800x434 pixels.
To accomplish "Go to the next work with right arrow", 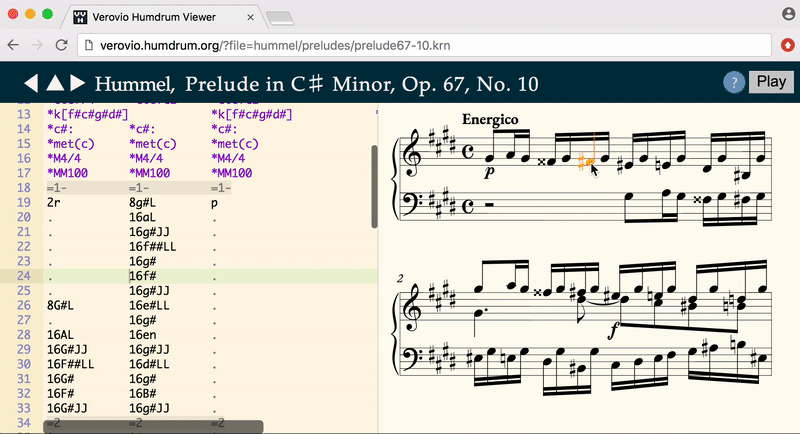I will tap(78, 83).
